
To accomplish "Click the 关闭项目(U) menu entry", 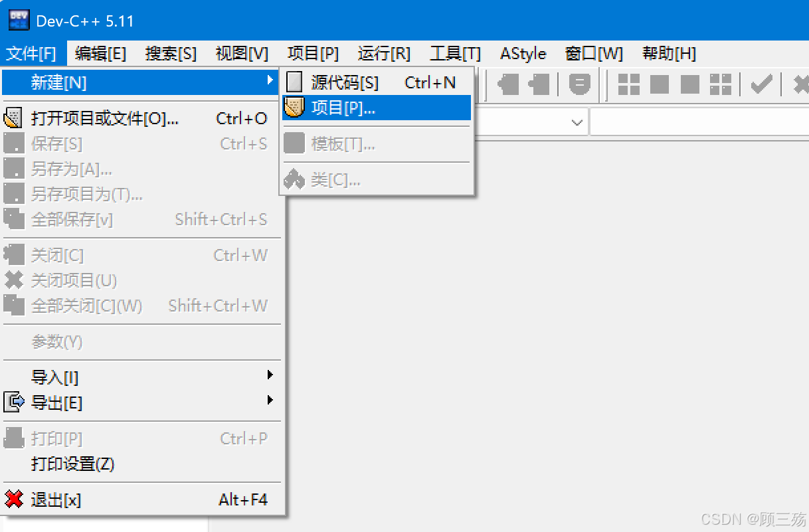I will pos(141,280).
